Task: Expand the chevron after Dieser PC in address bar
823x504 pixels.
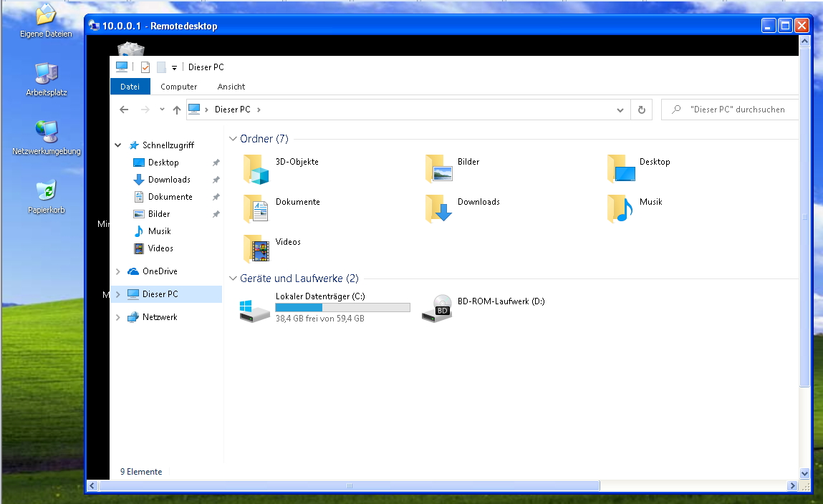Action: pos(259,110)
